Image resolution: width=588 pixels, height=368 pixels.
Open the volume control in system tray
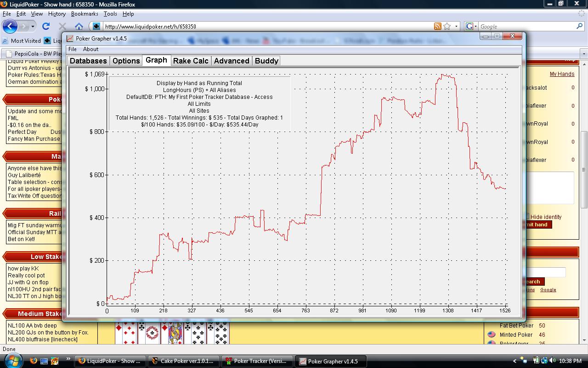[x=552, y=361]
